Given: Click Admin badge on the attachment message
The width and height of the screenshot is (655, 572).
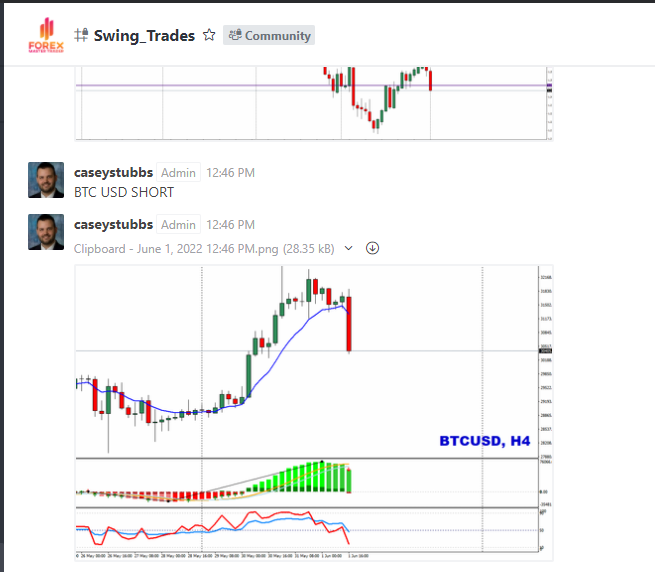Looking at the screenshot, I should 179,224.
